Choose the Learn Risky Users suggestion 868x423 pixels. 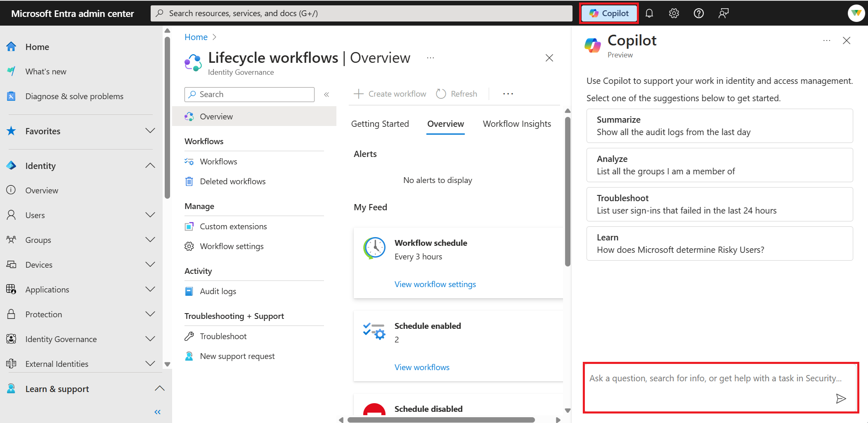(x=719, y=243)
